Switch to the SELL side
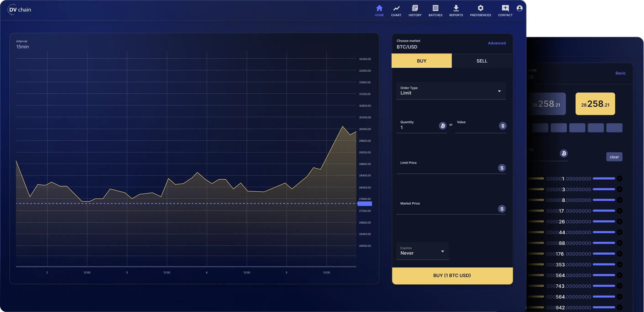This screenshot has height=312, width=644. (x=482, y=61)
